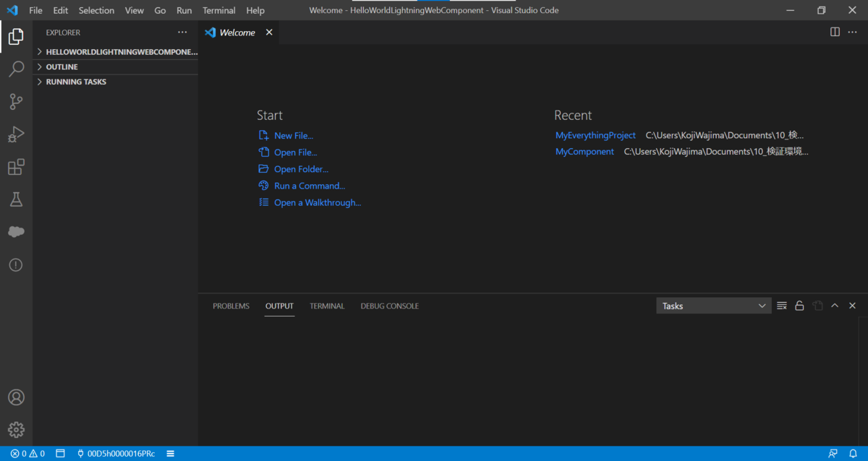Open Source Control view icon
This screenshot has height=461, width=868.
tap(16, 102)
